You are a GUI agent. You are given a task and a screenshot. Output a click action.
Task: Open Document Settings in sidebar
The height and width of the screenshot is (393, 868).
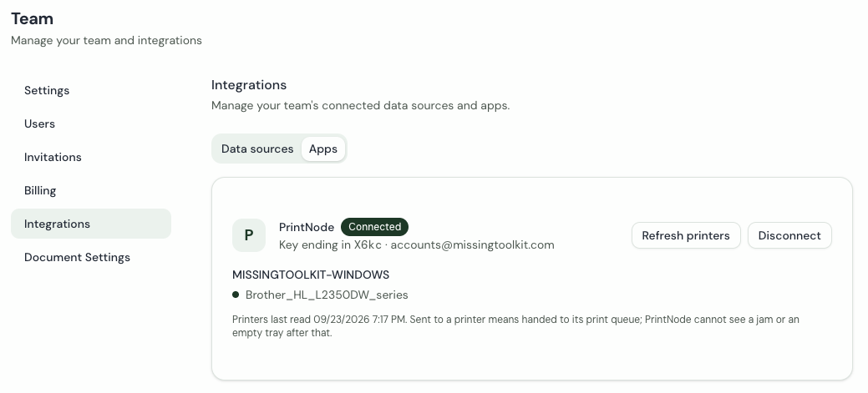tap(91, 257)
